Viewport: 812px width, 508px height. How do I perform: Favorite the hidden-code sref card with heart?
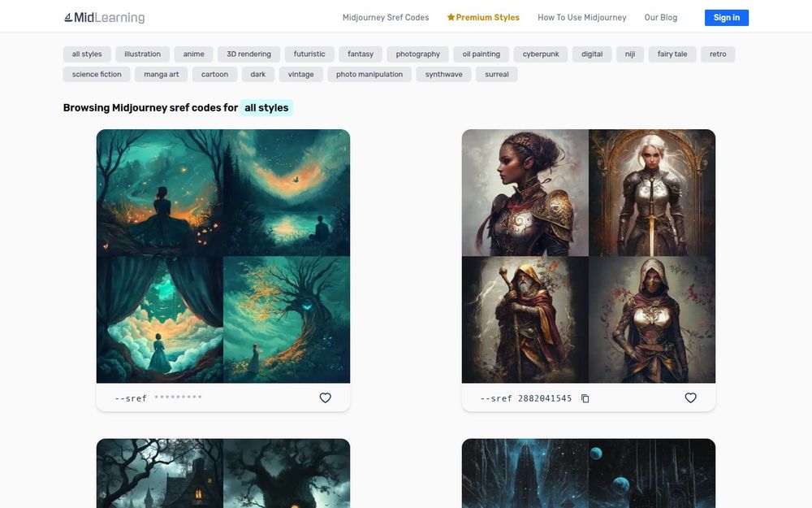(326, 397)
